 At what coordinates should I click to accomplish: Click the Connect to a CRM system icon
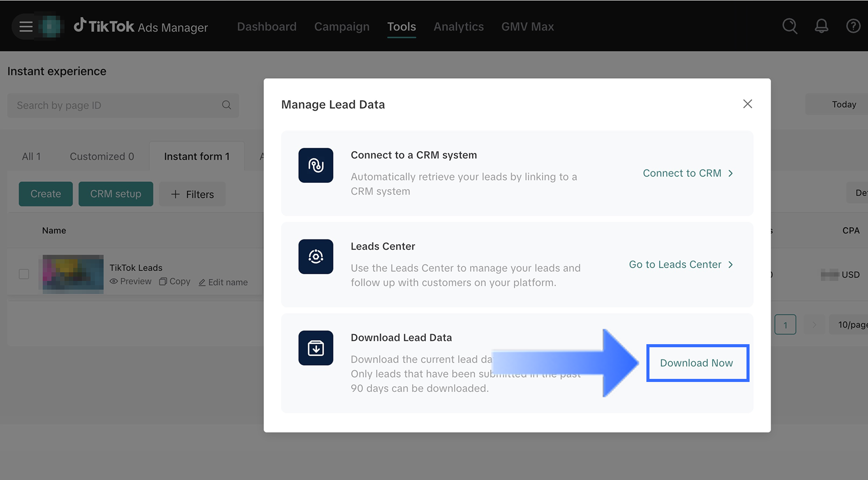coord(316,165)
